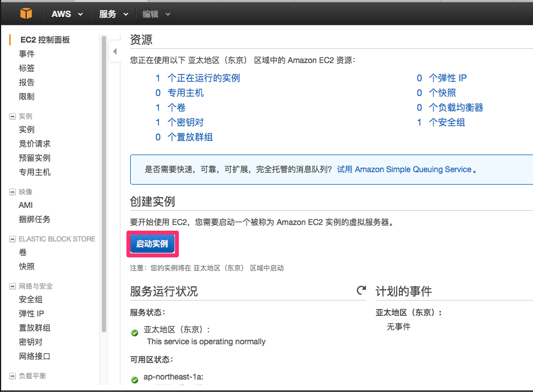Viewport: 533px width, 392px height.
Task: Open 预留实例 in the sidebar
Action: 34,158
